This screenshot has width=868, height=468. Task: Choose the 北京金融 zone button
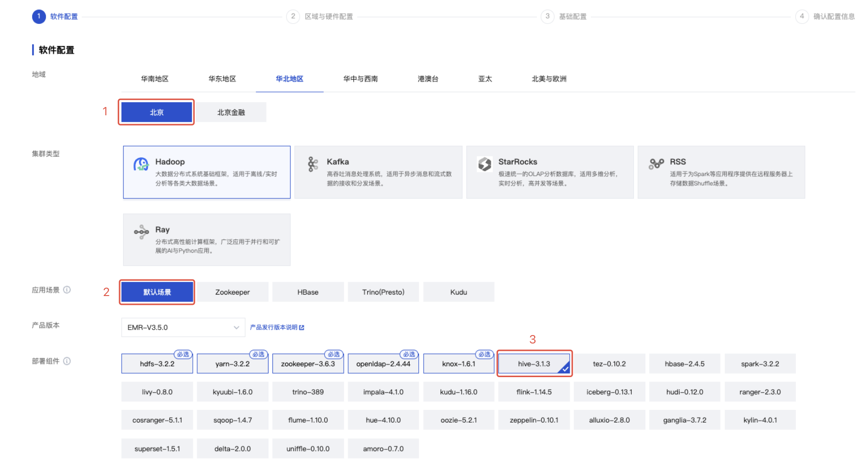(x=231, y=112)
